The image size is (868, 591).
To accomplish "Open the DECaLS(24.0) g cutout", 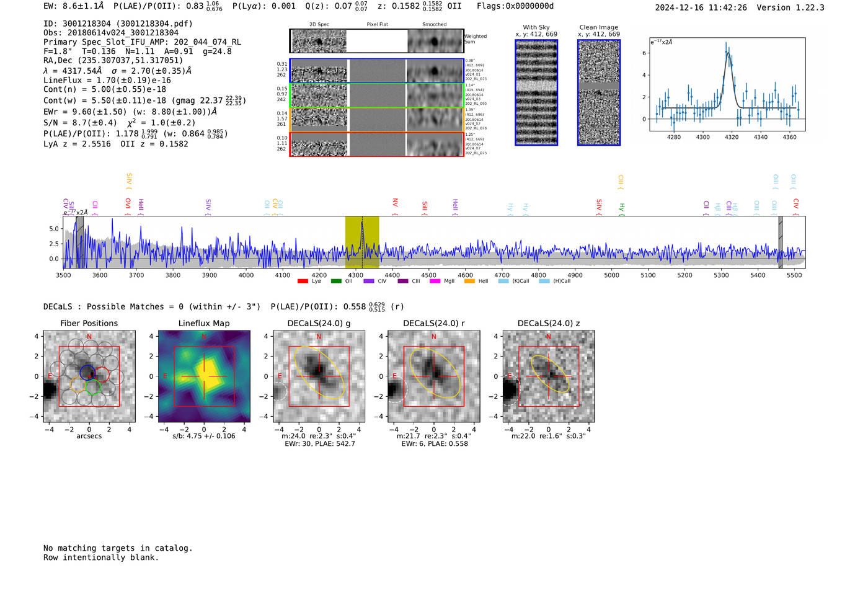I will coord(319,376).
